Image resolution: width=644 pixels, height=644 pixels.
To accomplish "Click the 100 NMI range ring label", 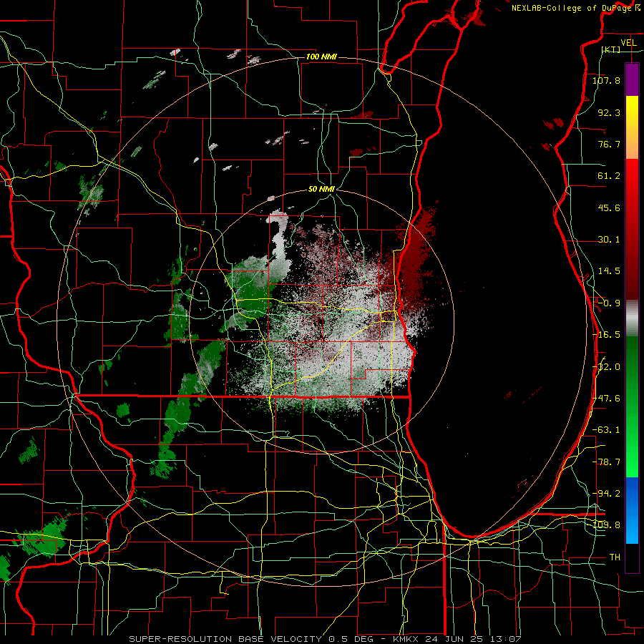I will [321, 57].
